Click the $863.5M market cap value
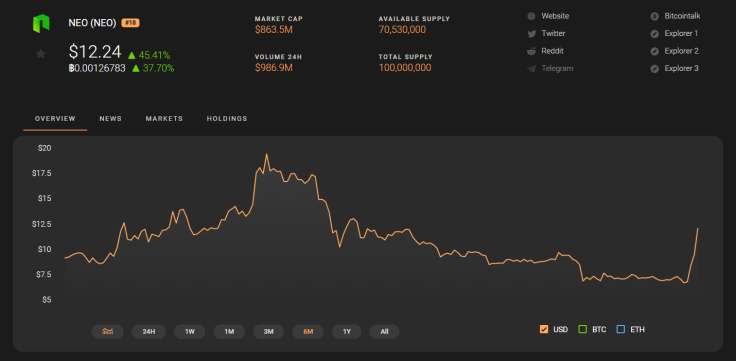 (x=274, y=30)
